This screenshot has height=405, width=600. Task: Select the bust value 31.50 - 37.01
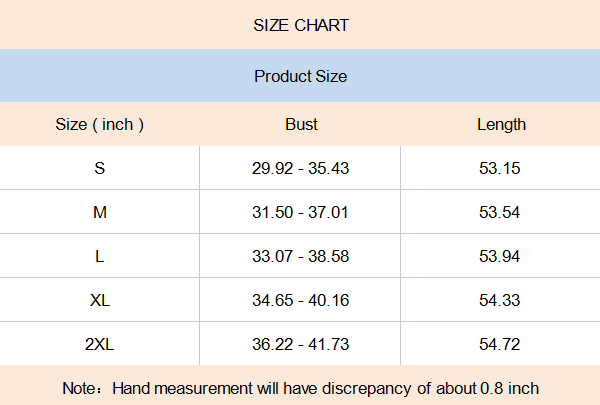(x=300, y=212)
